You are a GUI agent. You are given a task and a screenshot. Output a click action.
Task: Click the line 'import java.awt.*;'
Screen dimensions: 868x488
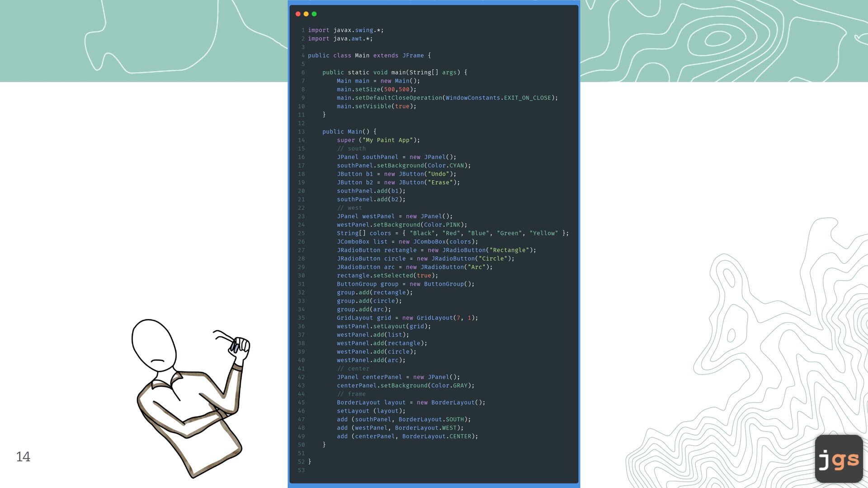(340, 39)
